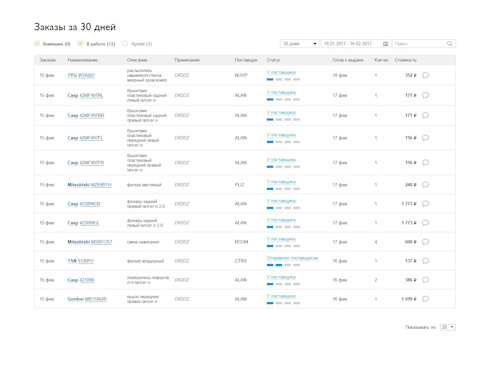Open the Casp 423099CL part link

point(83,223)
